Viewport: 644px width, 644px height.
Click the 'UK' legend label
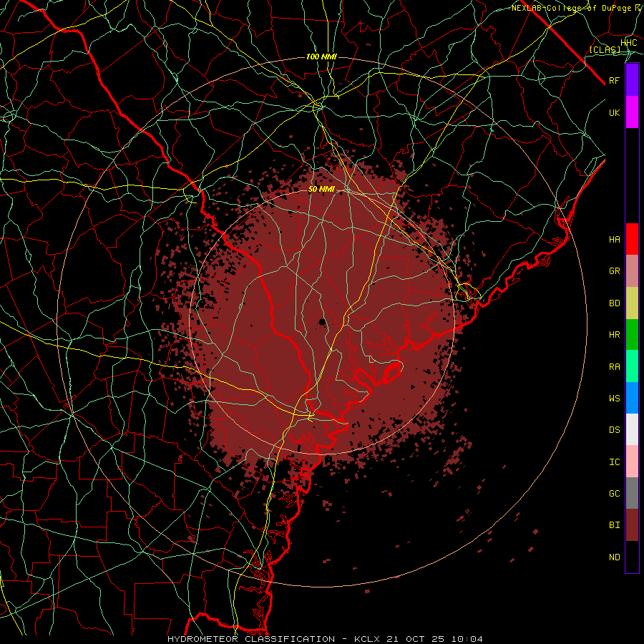615,112
